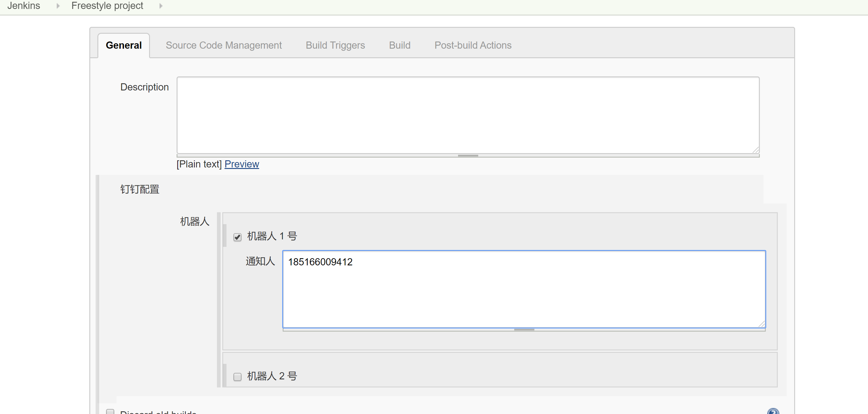This screenshot has height=414, width=868.
Task: Open the Freestyle project breadcrumb link
Action: [x=107, y=6]
